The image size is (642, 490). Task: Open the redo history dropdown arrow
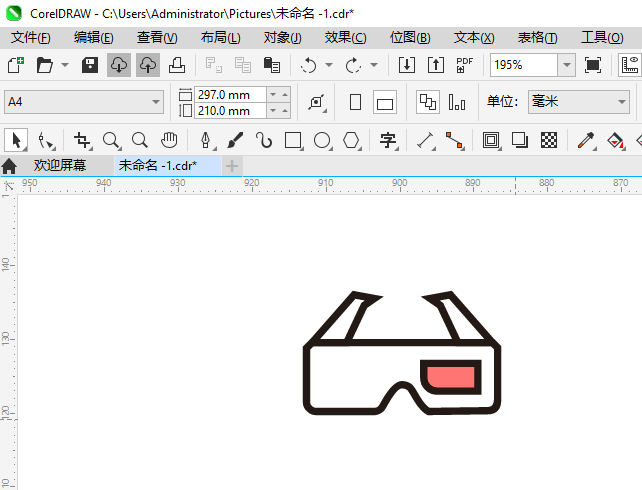[374, 65]
